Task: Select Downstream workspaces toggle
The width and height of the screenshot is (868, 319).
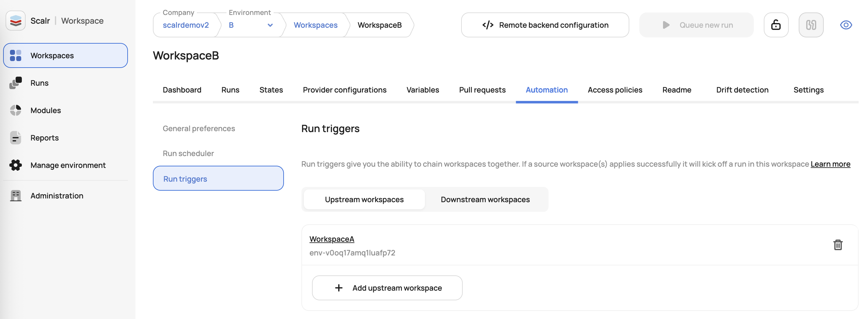Action: pos(485,200)
